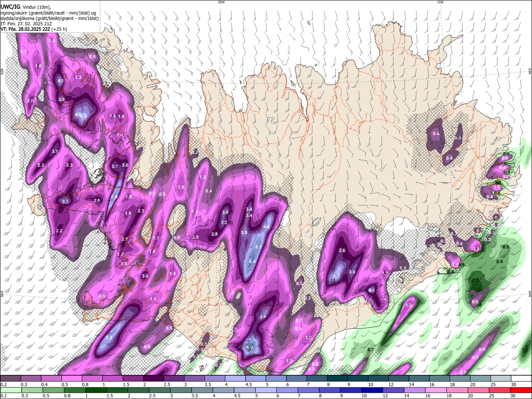The height and width of the screenshot is (399, 532).
Task: Select the dark purple upper legend swatch labeled 2
Action: (x=153, y=379)
